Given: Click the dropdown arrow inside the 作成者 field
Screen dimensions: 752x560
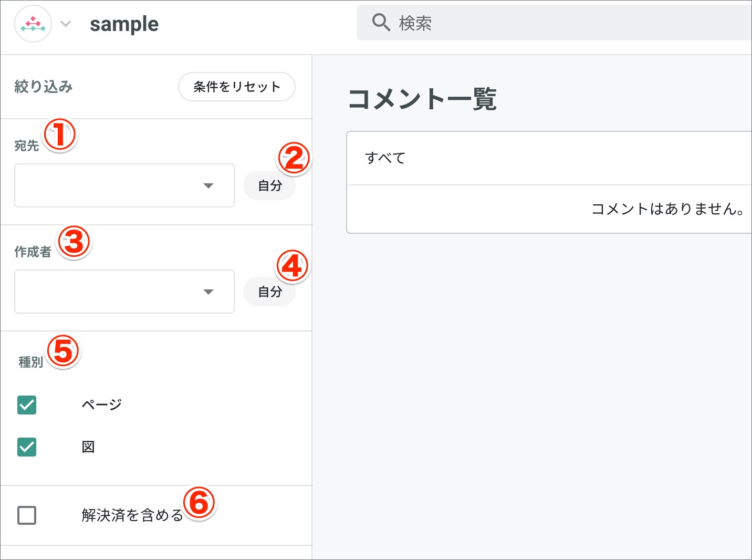Looking at the screenshot, I should 208,292.
